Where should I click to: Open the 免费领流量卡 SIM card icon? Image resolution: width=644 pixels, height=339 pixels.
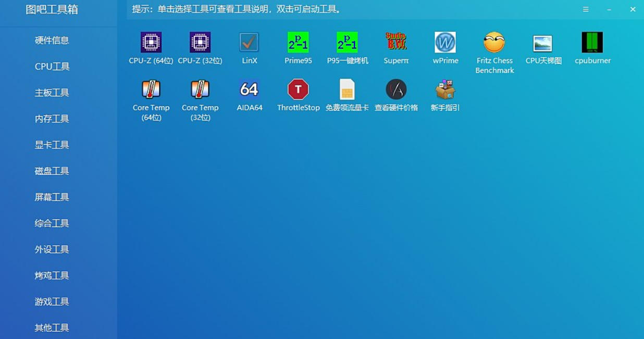(x=347, y=90)
